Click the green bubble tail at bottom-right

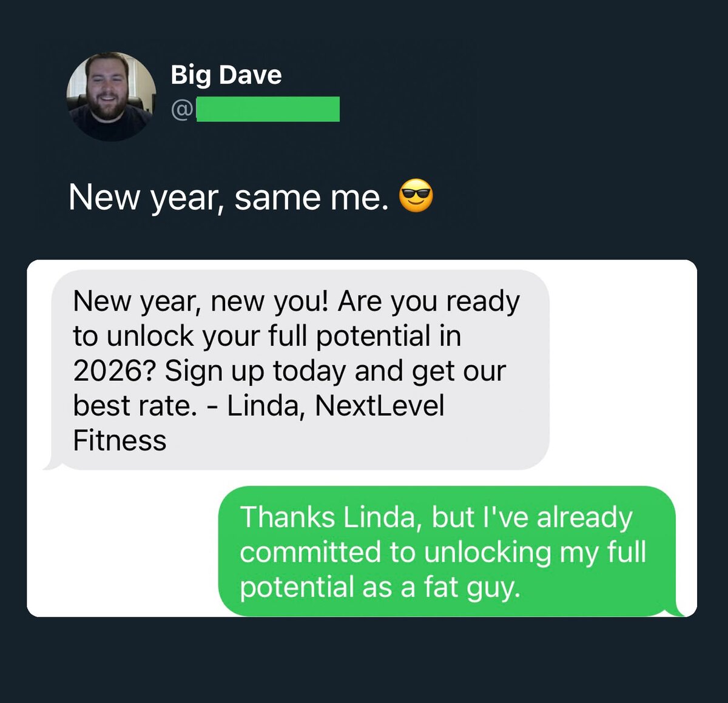click(x=679, y=608)
